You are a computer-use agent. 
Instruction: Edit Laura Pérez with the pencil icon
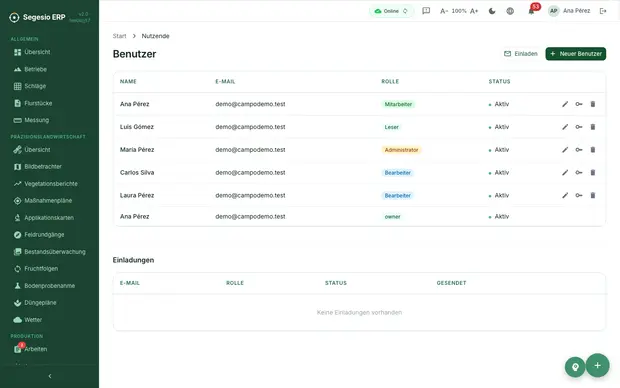[x=565, y=195]
